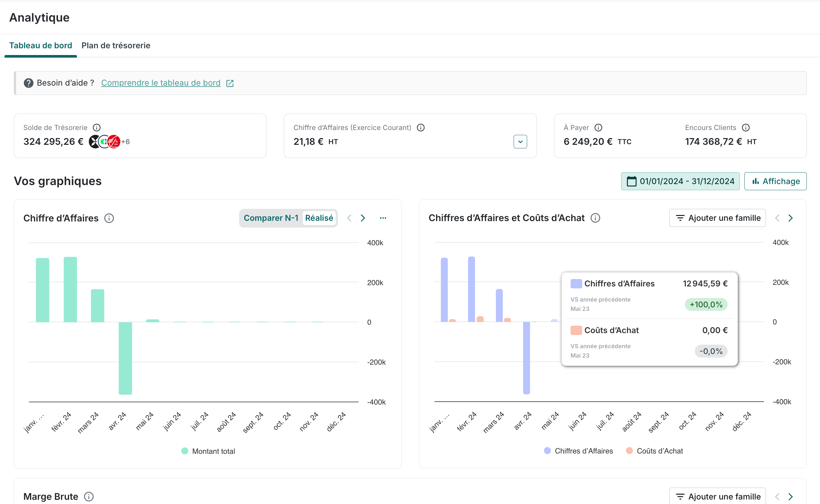The image size is (820, 504).
Task: Open the Affichage options
Action: [x=775, y=181]
